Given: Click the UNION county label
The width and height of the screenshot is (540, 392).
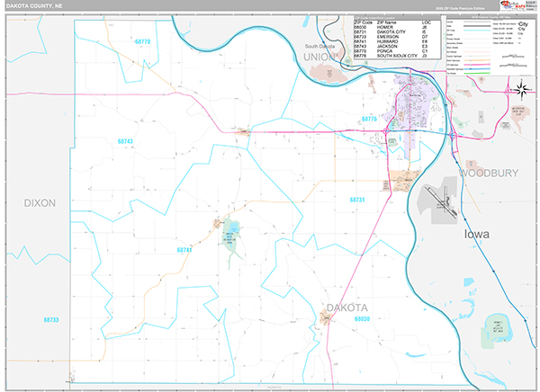Looking at the screenshot, I should pos(319,57).
